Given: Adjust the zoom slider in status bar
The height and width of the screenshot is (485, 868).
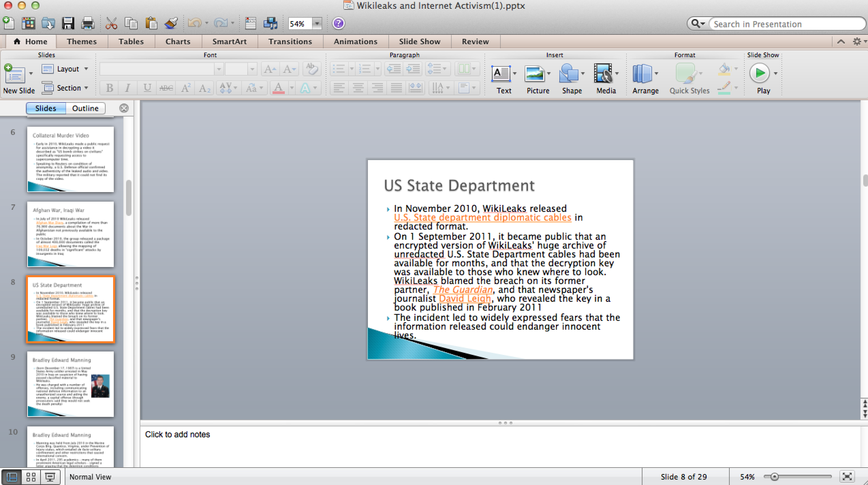Looking at the screenshot, I should pyautogui.click(x=774, y=477).
